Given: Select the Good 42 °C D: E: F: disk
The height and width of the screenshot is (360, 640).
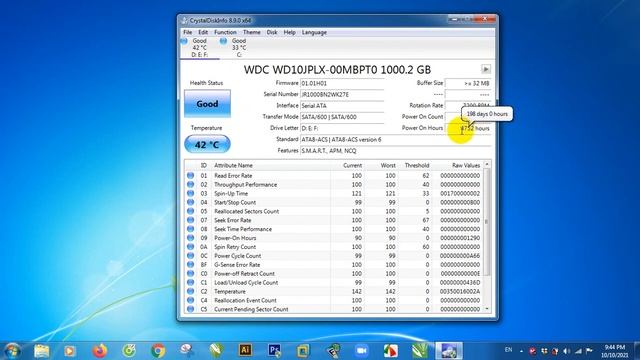Looking at the screenshot, I should (199, 47).
